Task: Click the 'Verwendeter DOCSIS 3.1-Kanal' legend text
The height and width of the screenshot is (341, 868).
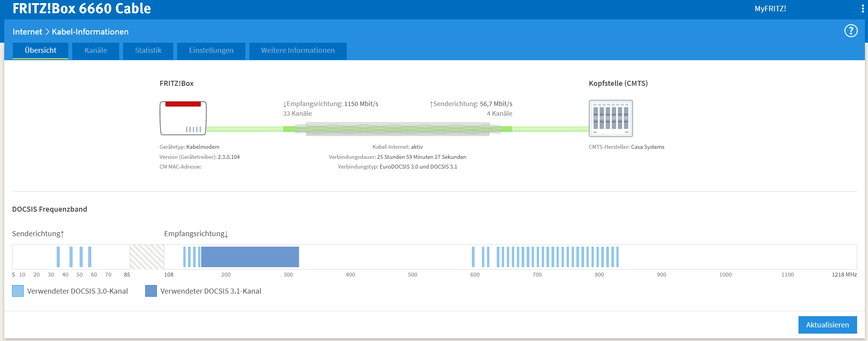Action: 211,291
